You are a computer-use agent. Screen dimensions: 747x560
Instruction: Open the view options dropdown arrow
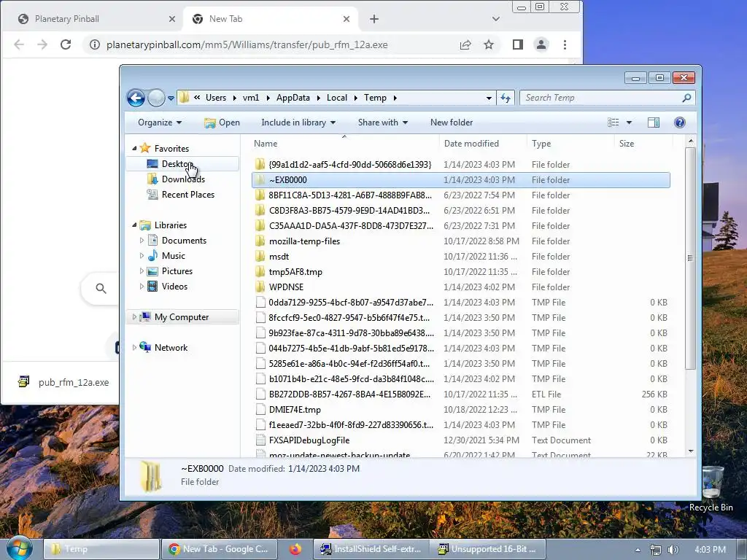[x=629, y=122]
